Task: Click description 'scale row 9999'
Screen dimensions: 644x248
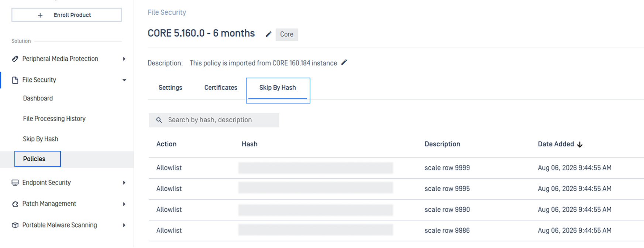Action: [x=447, y=168]
